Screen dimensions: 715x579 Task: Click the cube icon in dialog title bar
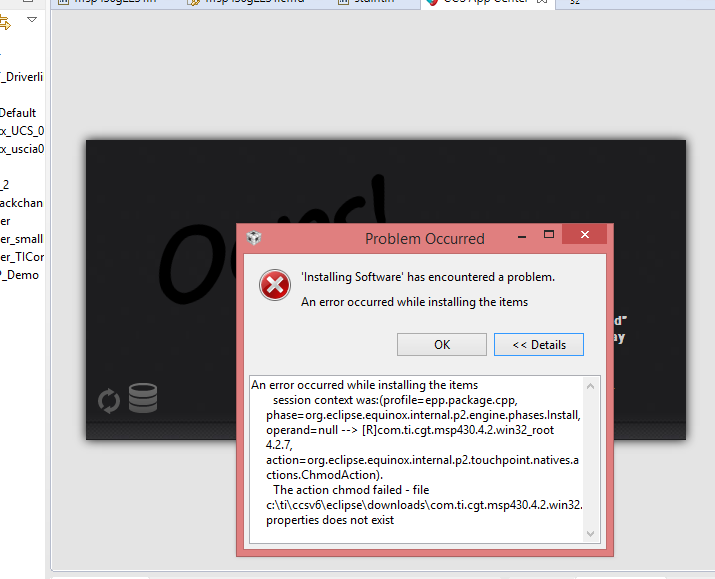pos(254,238)
